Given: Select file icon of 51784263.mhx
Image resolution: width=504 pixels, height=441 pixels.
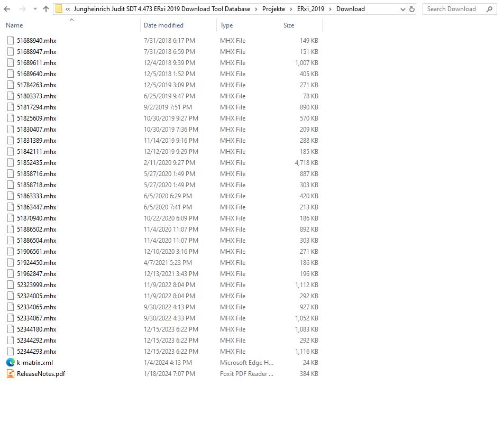Looking at the screenshot, I should coord(11,85).
